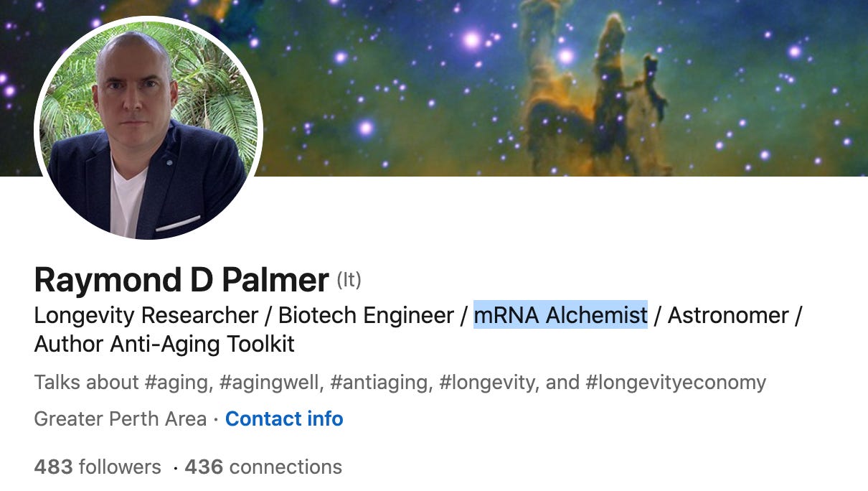Image resolution: width=868 pixels, height=491 pixels.
Task: Open the #longevityeconomy hashtag
Action: 676,383
